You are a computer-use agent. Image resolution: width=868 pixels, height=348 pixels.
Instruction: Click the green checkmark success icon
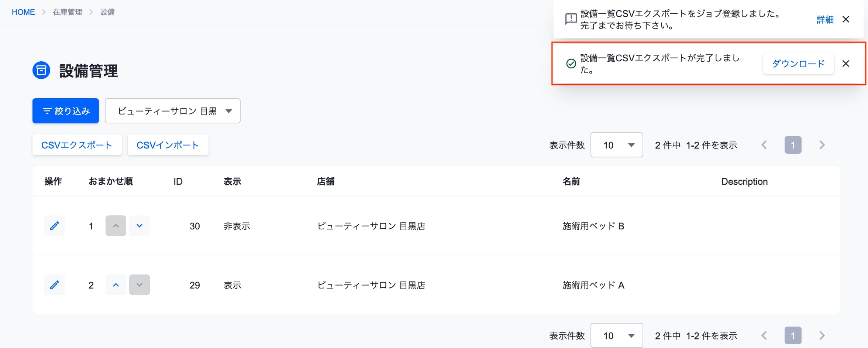(x=571, y=64)
